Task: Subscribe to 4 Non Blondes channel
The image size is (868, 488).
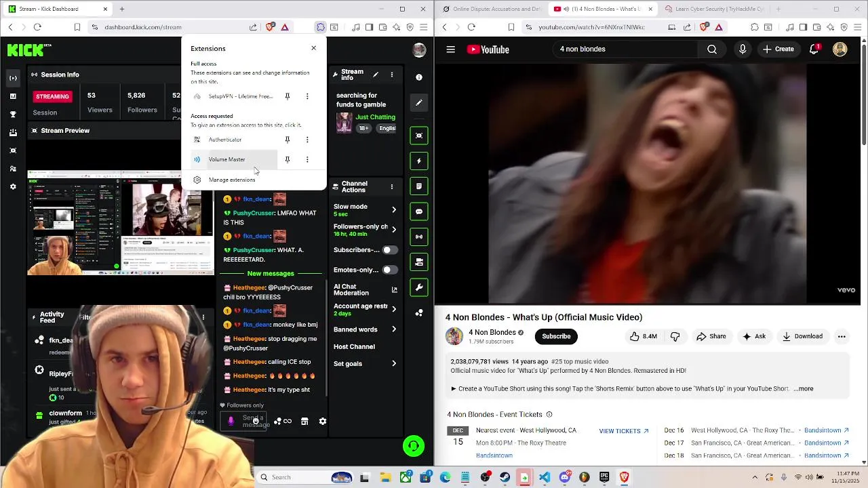Action: point(556,336)
